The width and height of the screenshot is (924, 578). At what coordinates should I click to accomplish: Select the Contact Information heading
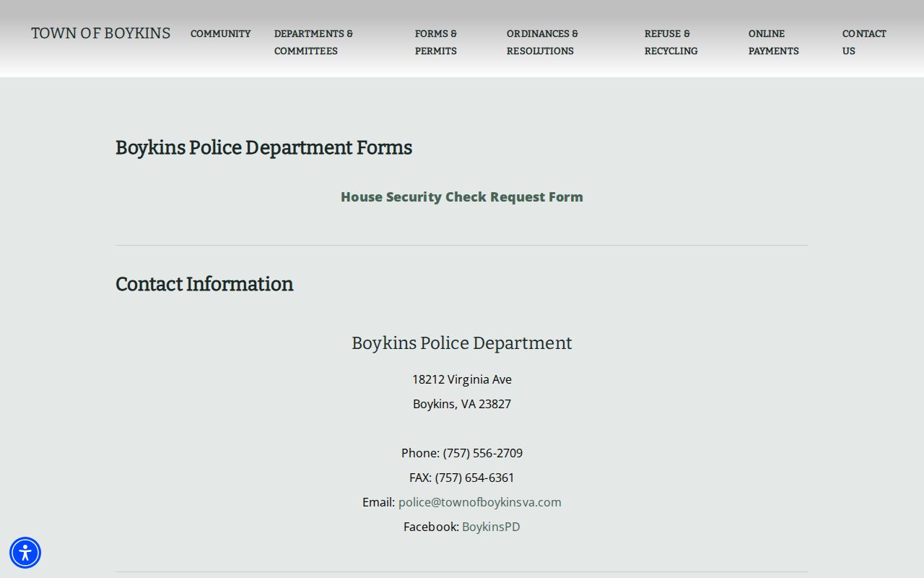[204, 284]
